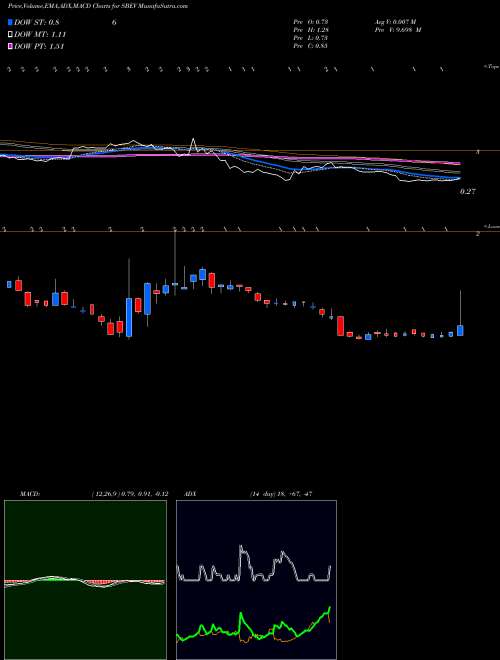Click the 0.27 price label on EMA chart
Image resolution: width=500 pixels, height=660 pixels.
pos(468,192)
